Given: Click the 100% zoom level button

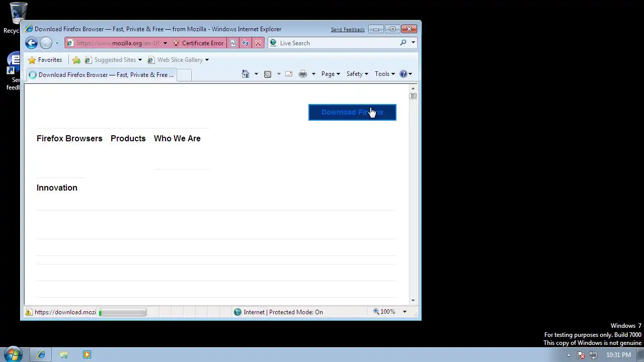Looking at the screenshot, I should 384,312.
